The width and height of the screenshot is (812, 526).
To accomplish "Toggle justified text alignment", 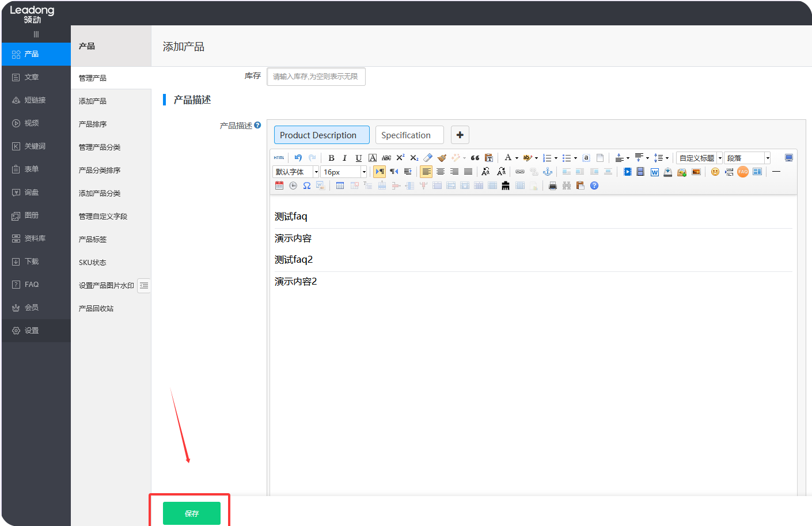I will pyautogui.click(x=468, y=172).
